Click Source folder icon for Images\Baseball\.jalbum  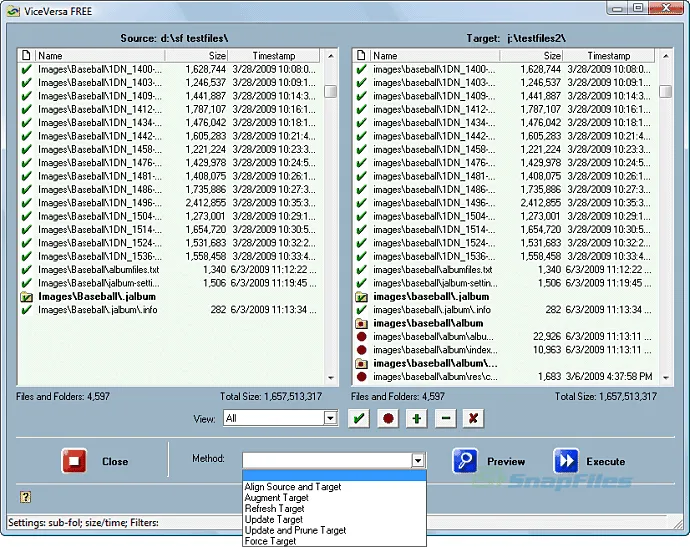click(x=26, y=297)
